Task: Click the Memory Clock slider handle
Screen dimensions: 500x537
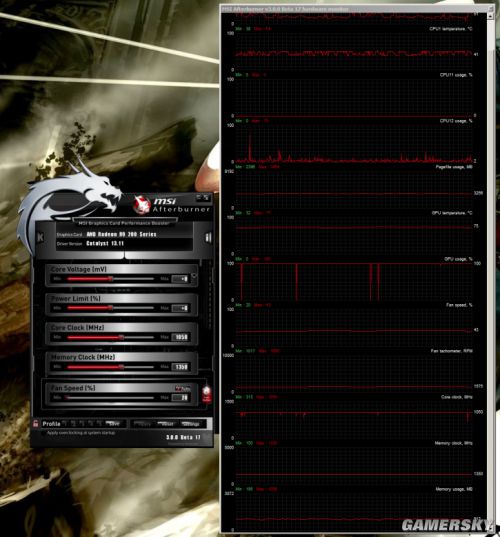Action: click(x=121, y=367)
